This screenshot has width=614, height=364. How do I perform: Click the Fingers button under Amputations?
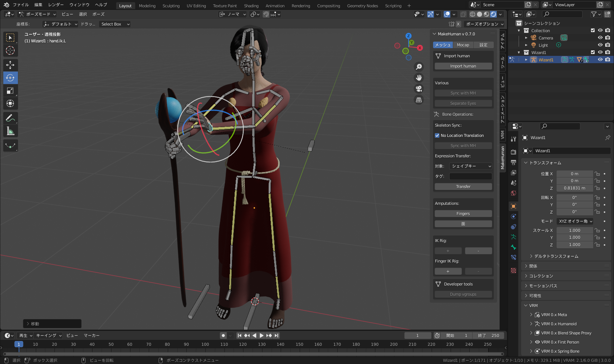coord(463,213)
